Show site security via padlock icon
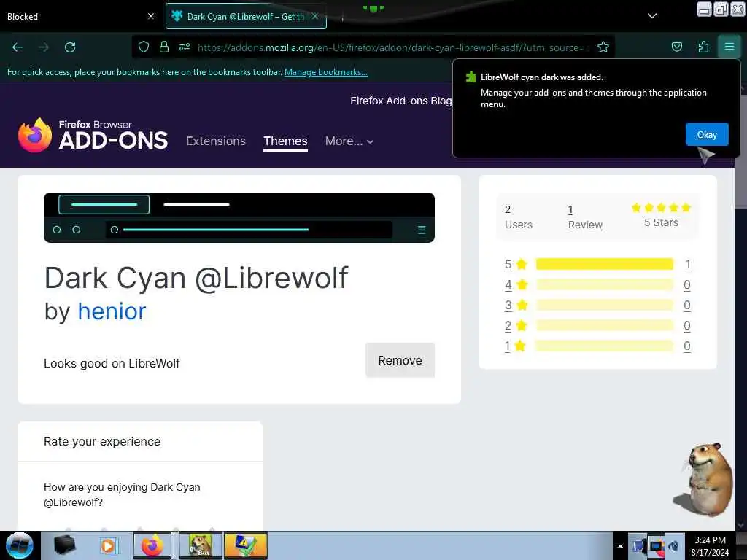 click(x=164, y=47)
